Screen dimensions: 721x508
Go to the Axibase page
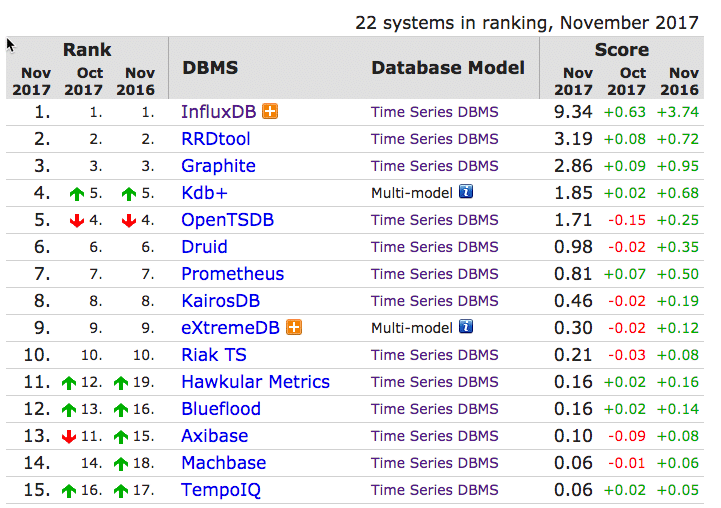click(215, 436)
